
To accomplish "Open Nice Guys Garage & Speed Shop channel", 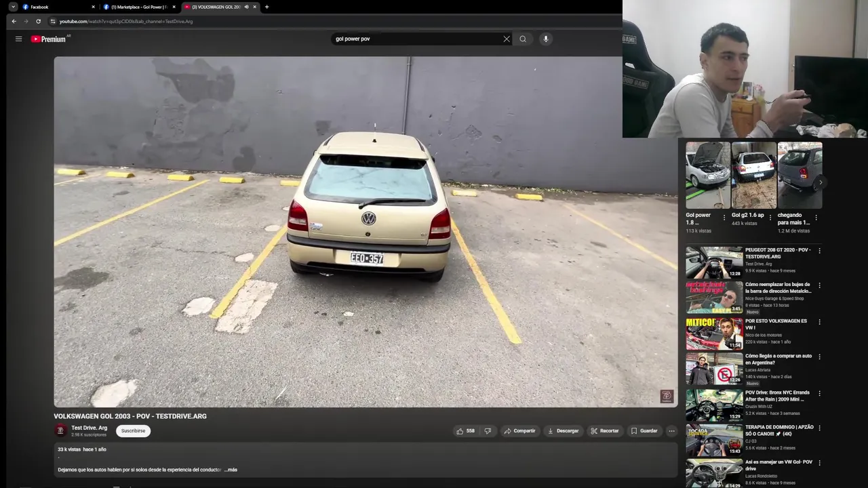I will tap(774, 298).
